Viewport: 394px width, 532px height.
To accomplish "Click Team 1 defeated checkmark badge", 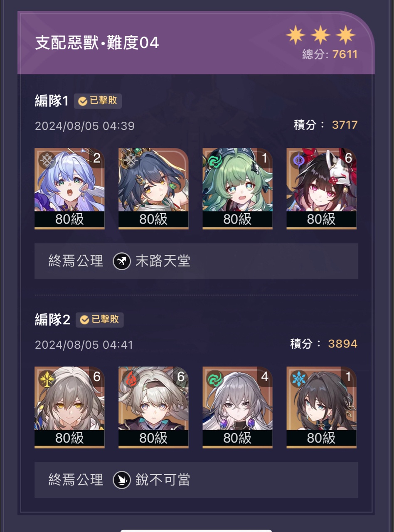I will (98, 101).
